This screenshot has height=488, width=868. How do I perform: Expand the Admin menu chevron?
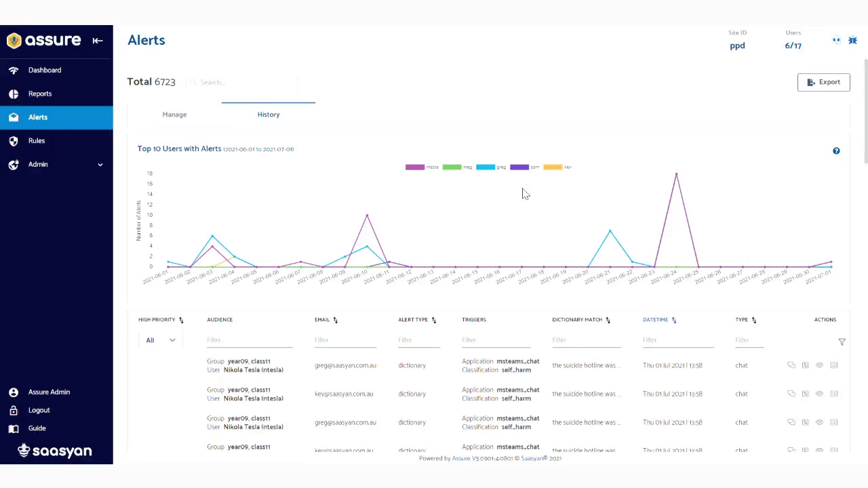tap(100, 165)
